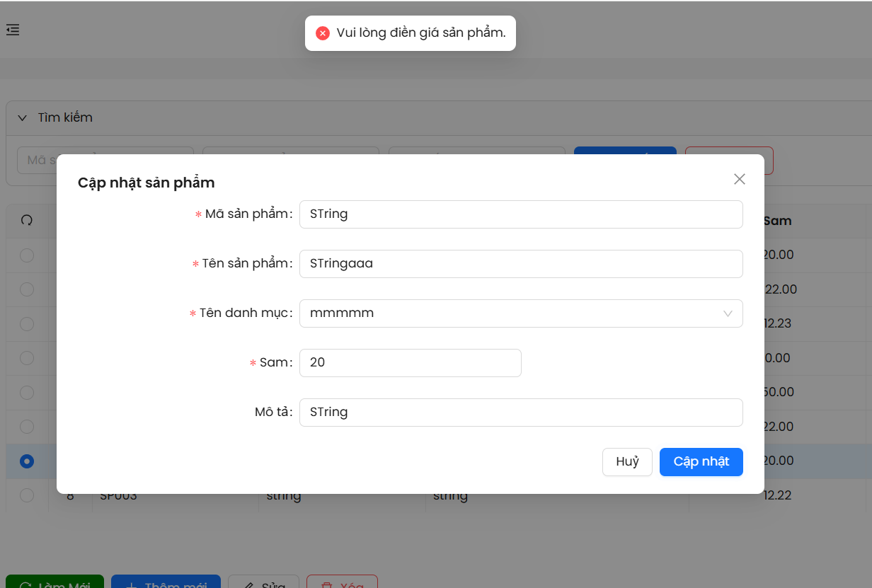Click the Huỷ button
The image size is (872, 588).
coord(627,462)
